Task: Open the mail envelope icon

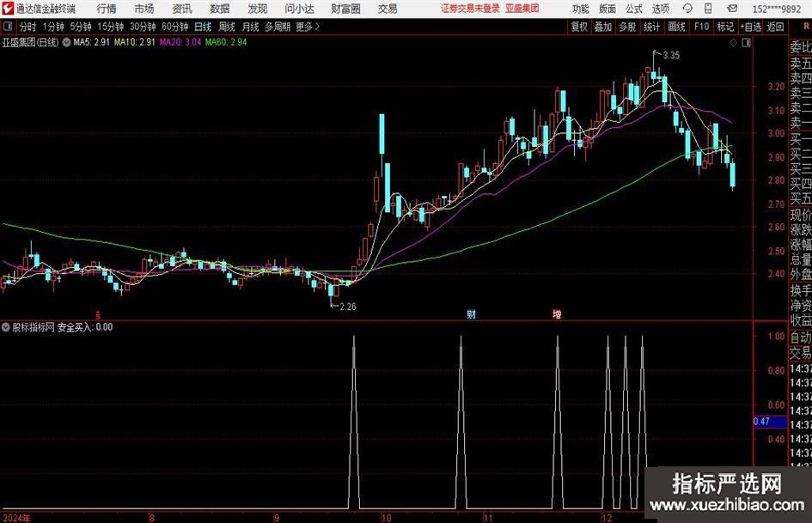Action: click(732, 9)
